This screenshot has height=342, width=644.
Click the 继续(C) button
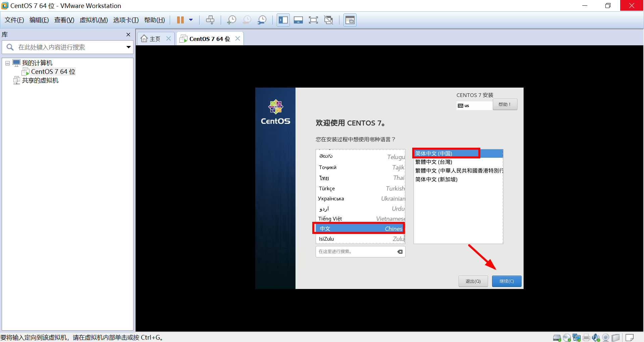[506, 281]
